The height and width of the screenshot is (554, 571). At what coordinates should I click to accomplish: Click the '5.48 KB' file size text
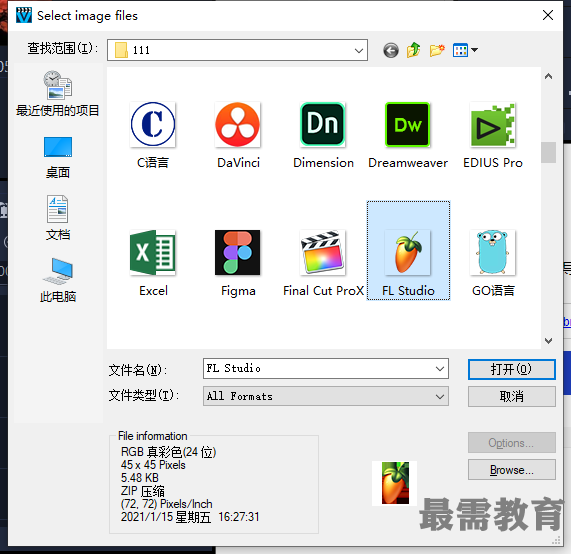140,478
